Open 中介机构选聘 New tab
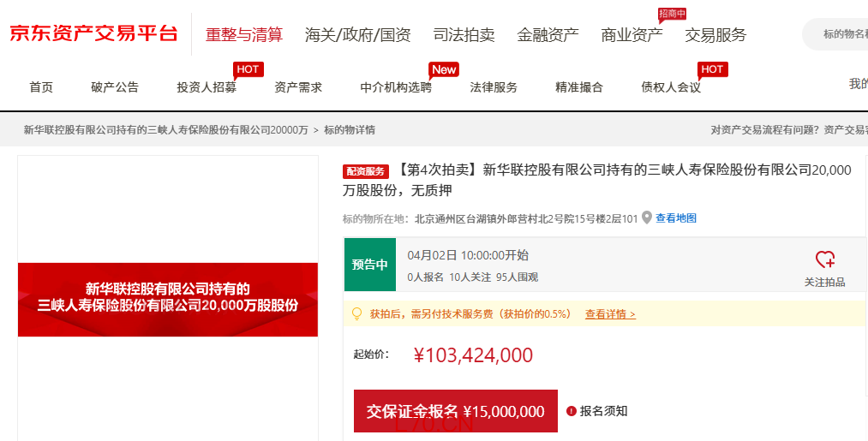Screen dimensions: 868x441 click(x=396, y=86)
